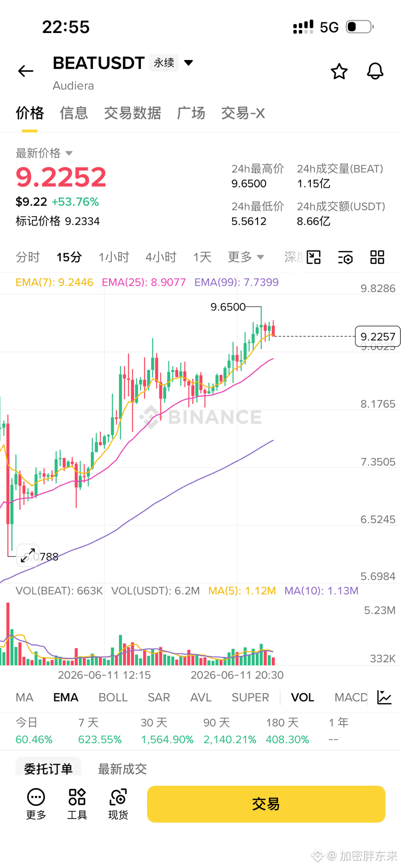Open the grid layout icon
Image resolution: width=401 pixels, height=868 pixels.
377,257
